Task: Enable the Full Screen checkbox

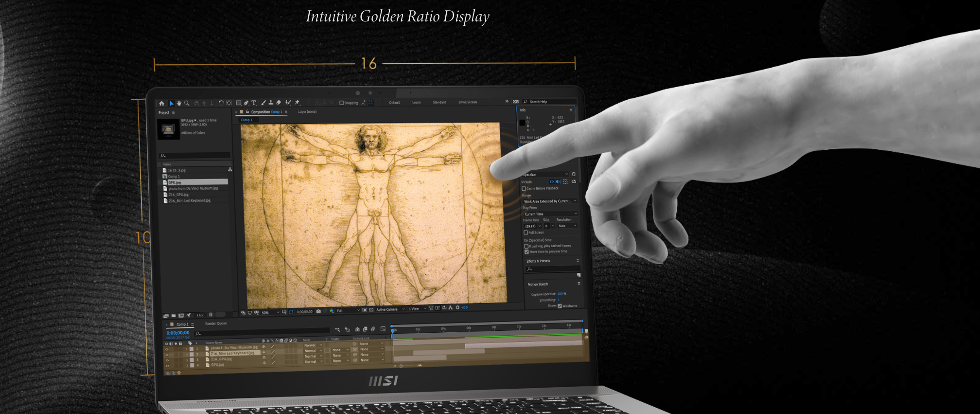Action: 525,233
